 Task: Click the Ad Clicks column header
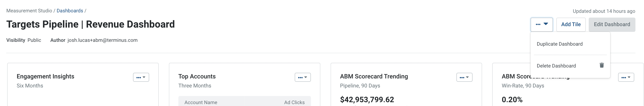(294, 102)
